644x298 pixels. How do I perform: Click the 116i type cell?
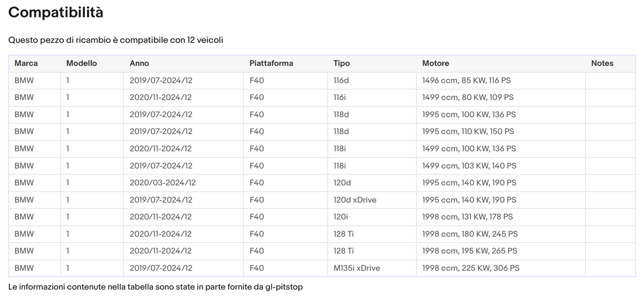click(340, 98)
